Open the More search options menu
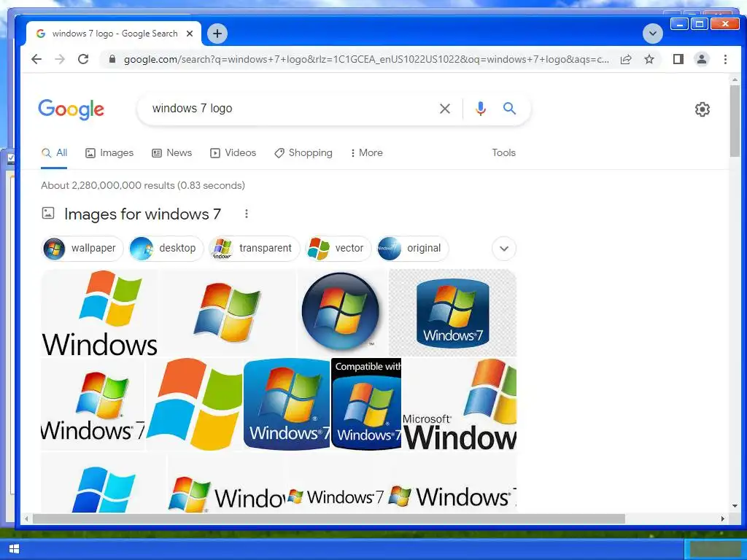Screen dimensions: 747x560 tap(366, 153)
